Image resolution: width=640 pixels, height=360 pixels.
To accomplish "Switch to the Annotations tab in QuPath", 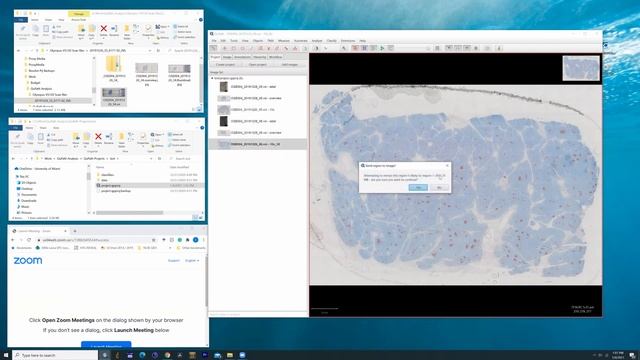I will [242, 57].
